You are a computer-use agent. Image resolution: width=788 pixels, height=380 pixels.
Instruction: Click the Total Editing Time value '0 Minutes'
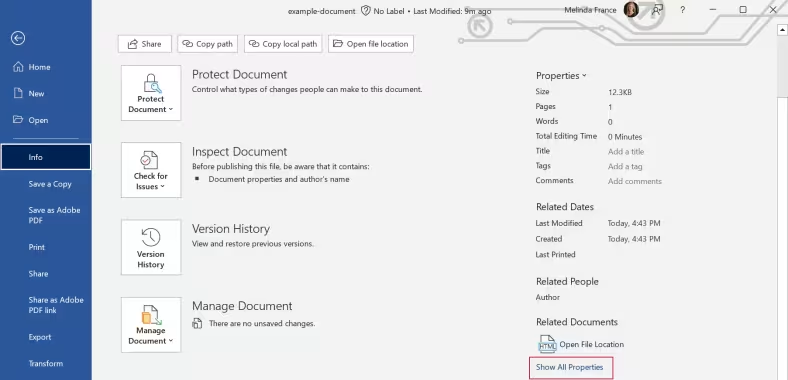click(625, 137)
